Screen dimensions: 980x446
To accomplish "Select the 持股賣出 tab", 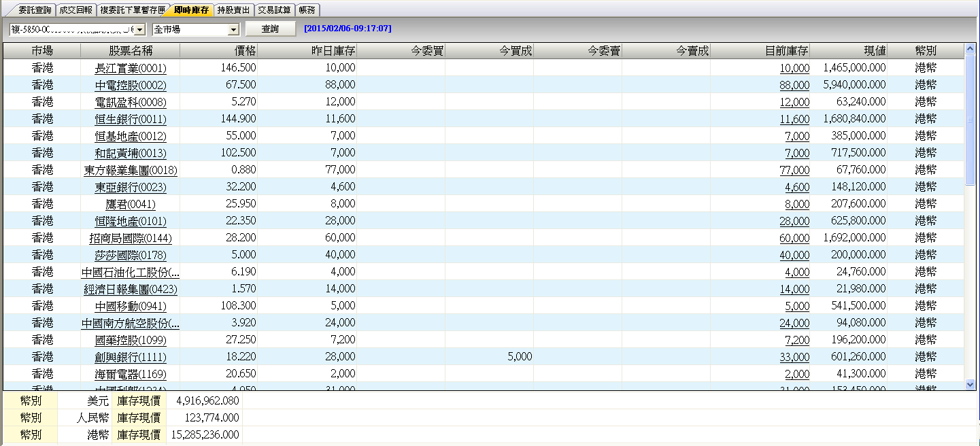I will [234, 10].
